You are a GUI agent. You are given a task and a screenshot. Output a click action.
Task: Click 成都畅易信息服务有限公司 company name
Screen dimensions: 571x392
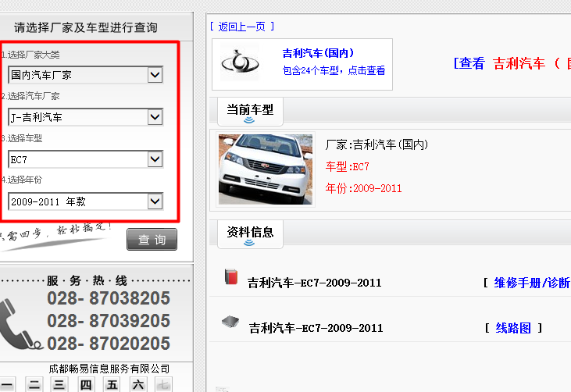pos(109,369)
